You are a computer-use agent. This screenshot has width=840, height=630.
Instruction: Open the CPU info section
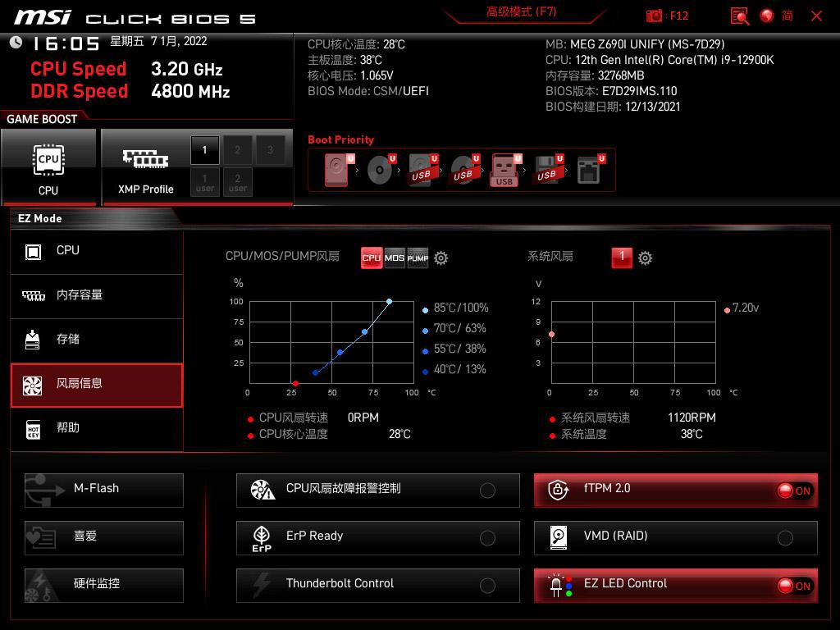tap(97, 251)
